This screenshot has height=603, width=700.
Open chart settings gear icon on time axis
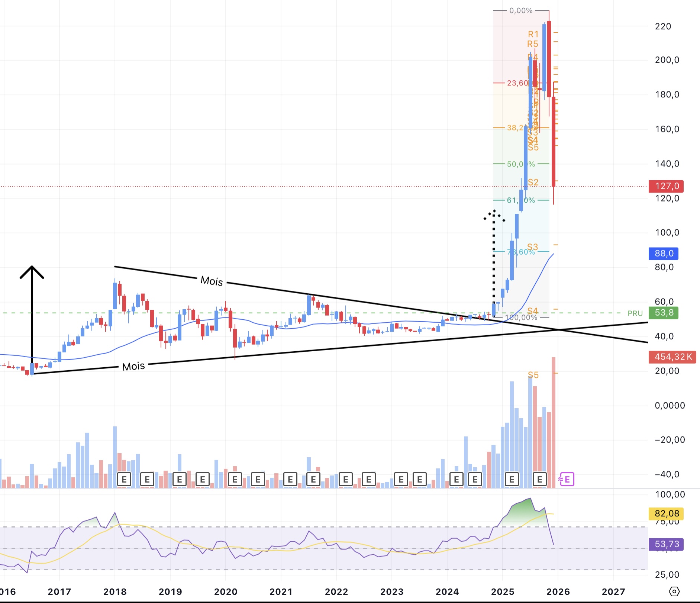coord(674,591)
